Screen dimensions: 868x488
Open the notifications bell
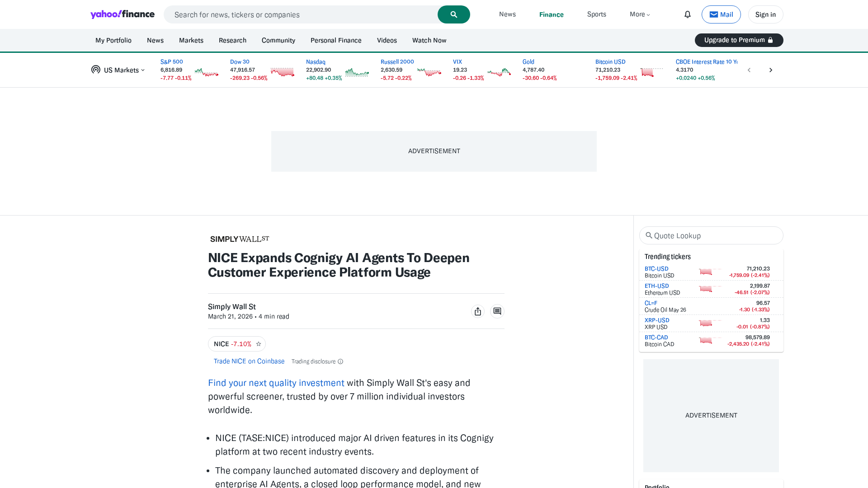687,14
